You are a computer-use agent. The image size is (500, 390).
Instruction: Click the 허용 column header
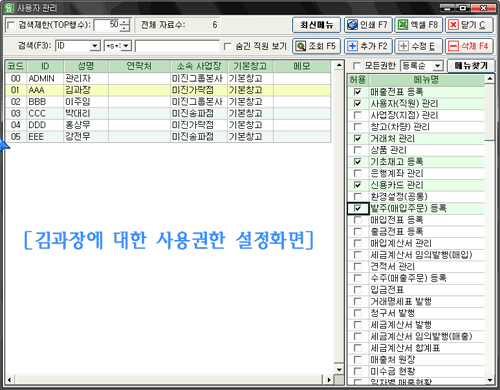pos(358,80)
